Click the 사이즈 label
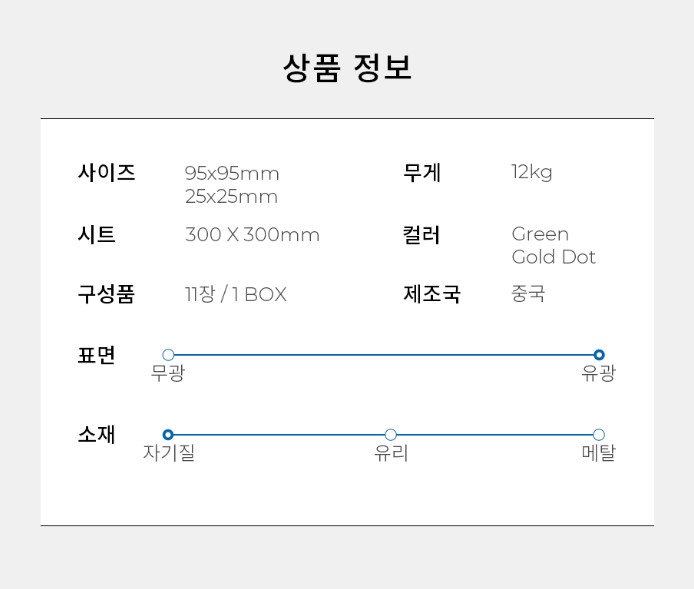The image size is (694, 589). [x=106, y=173]
